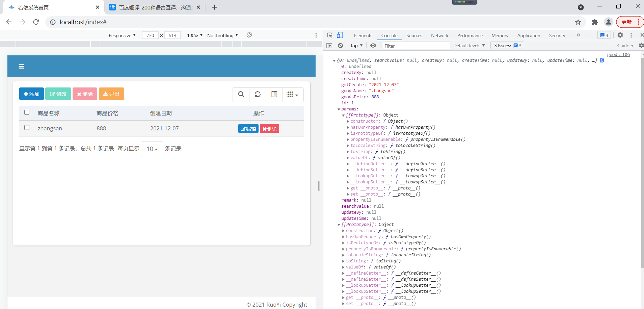Switch to the Security tab
644x309 pixels.
pos(557,35)
